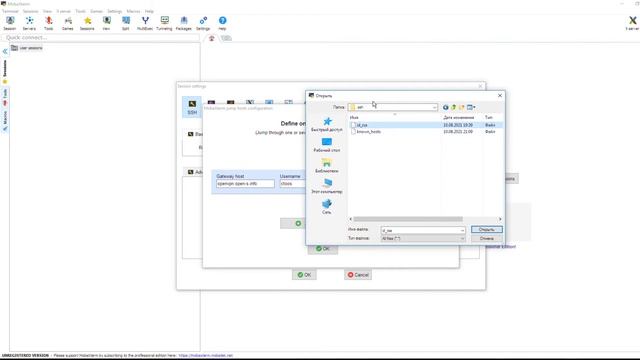The image size is (640, 360).
Task: Click OK in Session settings window
Action: (x=304, y=275)
